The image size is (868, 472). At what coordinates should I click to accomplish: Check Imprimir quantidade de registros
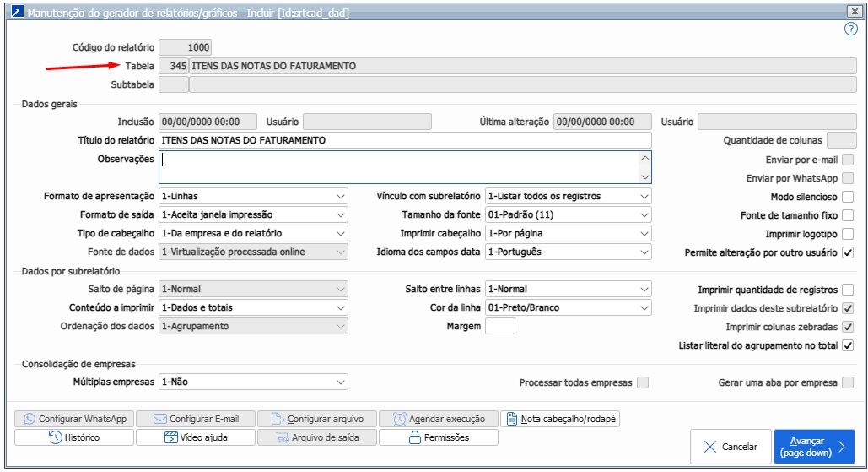point(848,290)
